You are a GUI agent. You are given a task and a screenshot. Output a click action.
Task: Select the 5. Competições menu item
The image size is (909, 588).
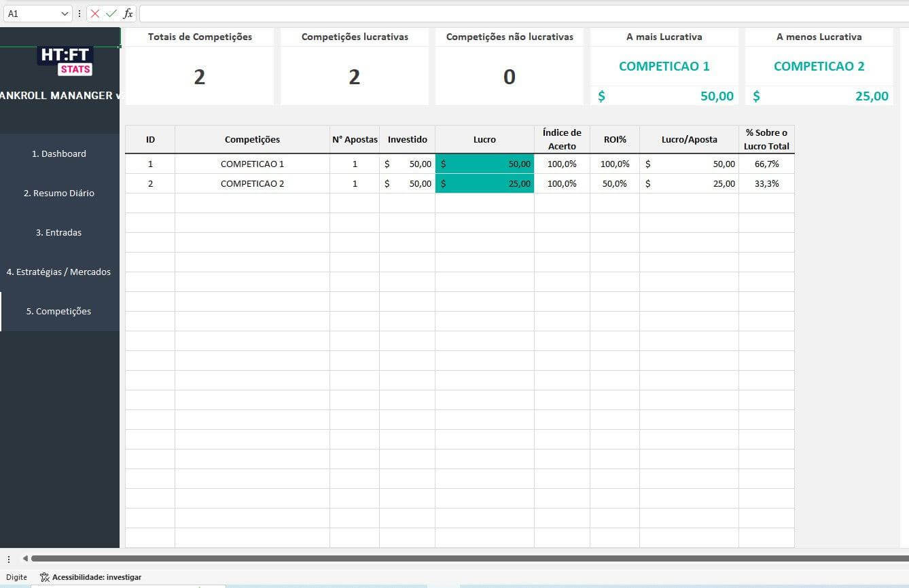59,312
